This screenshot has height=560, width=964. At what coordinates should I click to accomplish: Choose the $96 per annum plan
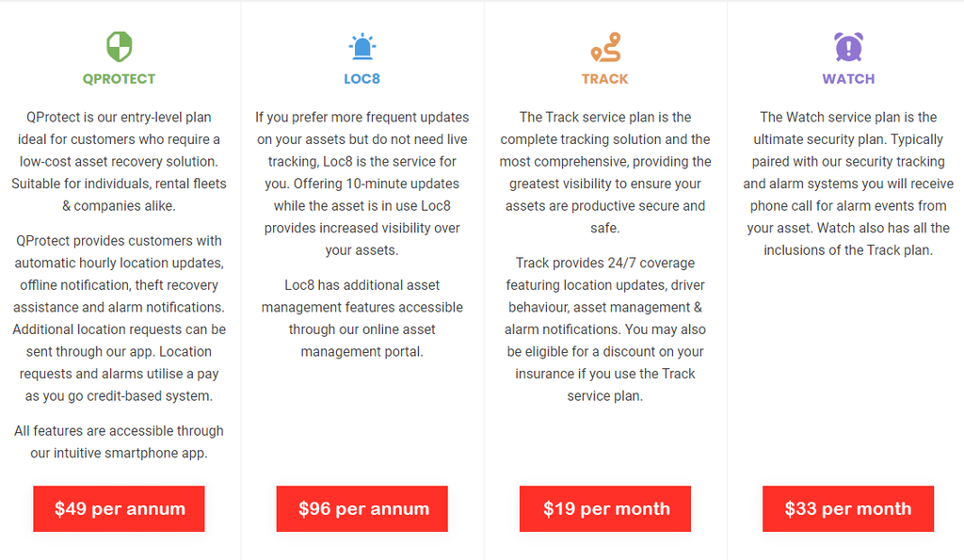362,509
